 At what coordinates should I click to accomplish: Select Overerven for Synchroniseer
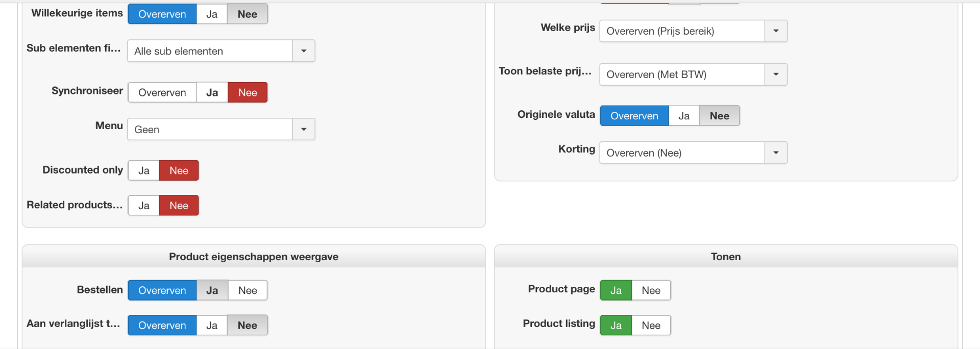pyautogui.click(x=162, y=93)
